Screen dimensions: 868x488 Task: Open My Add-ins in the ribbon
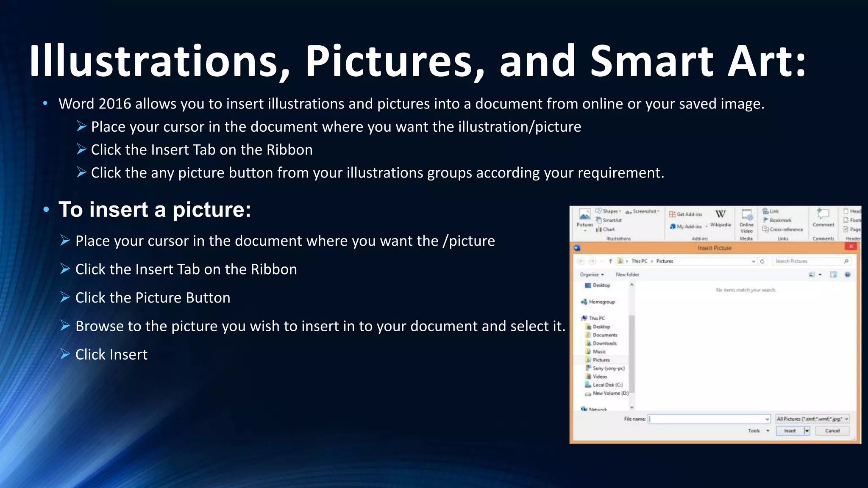689,227
